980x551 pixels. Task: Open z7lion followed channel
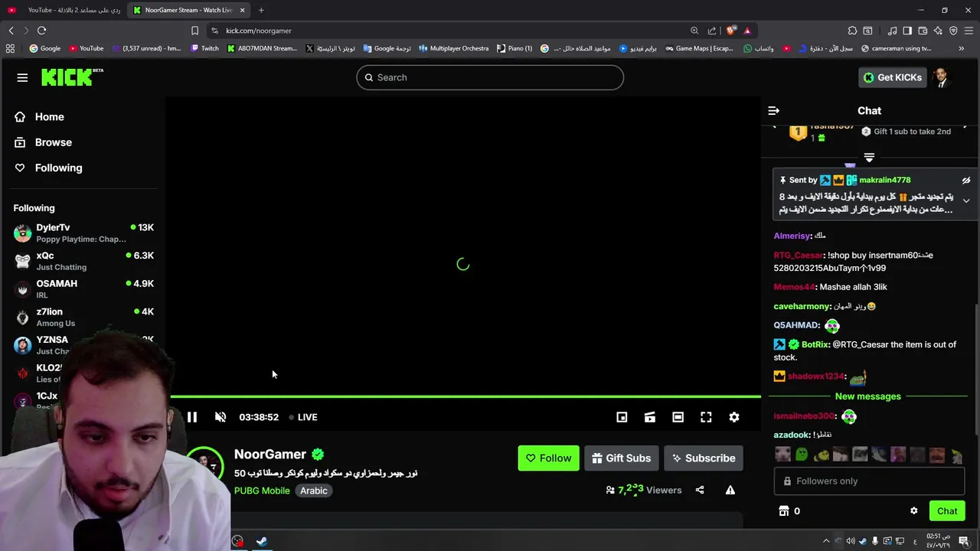tap(83, 317)
